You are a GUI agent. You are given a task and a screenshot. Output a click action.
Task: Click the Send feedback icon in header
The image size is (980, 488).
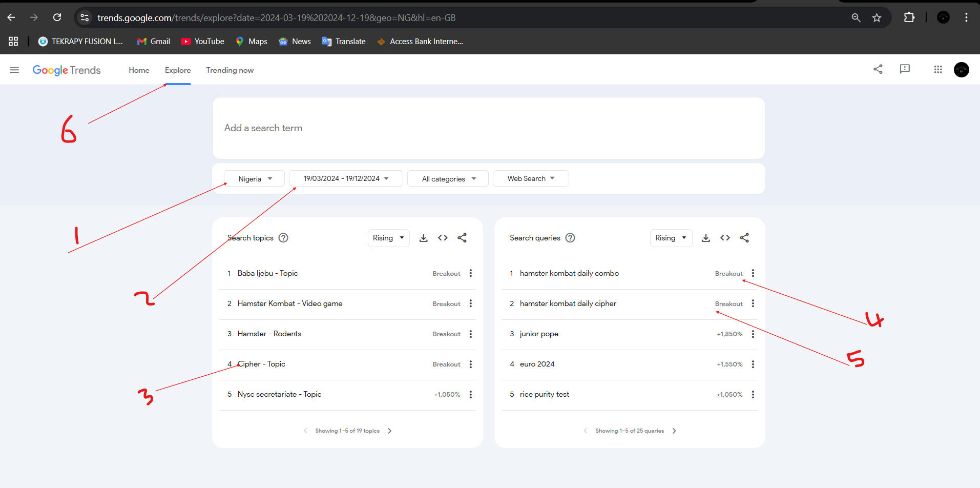coord(905,69)
